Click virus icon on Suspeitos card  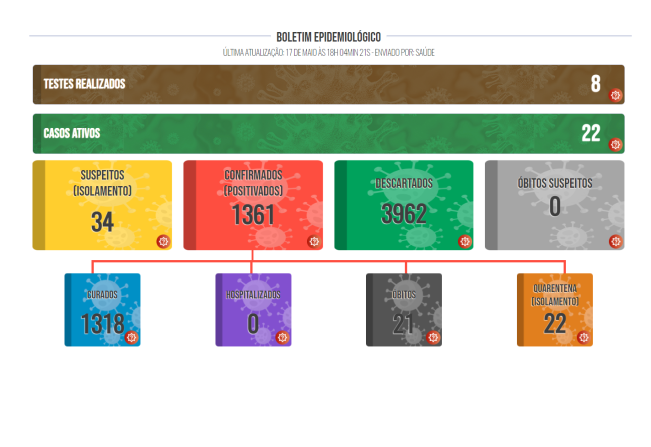tap(163, 241)
